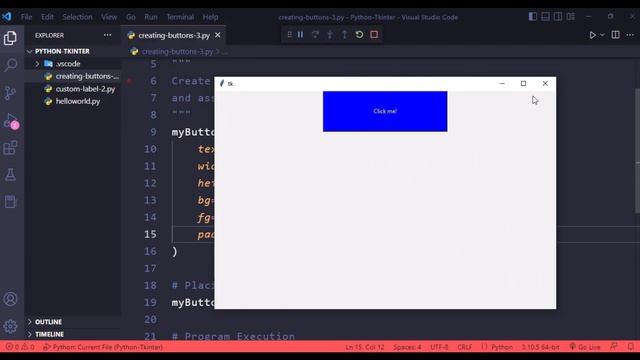Open helloworld.py in explorer
The image size is (640, 360).
[73, 101]
